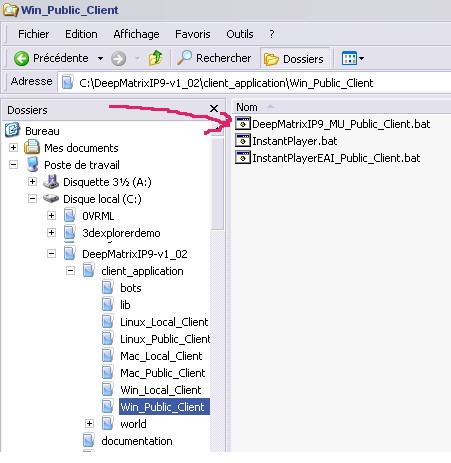Open the Précédente history dropdown arrow
Image resolution: width=451 pixels, height=463 pixels.
(100, 59)
